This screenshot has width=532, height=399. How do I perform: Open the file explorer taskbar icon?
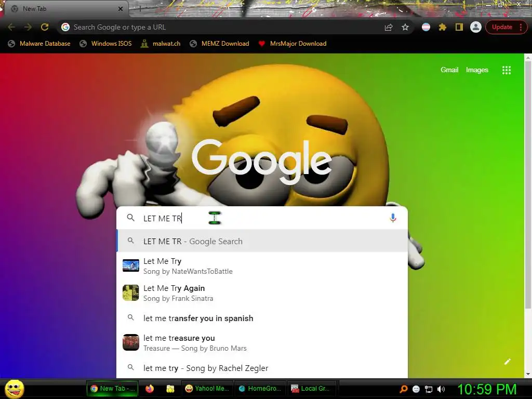170,389
